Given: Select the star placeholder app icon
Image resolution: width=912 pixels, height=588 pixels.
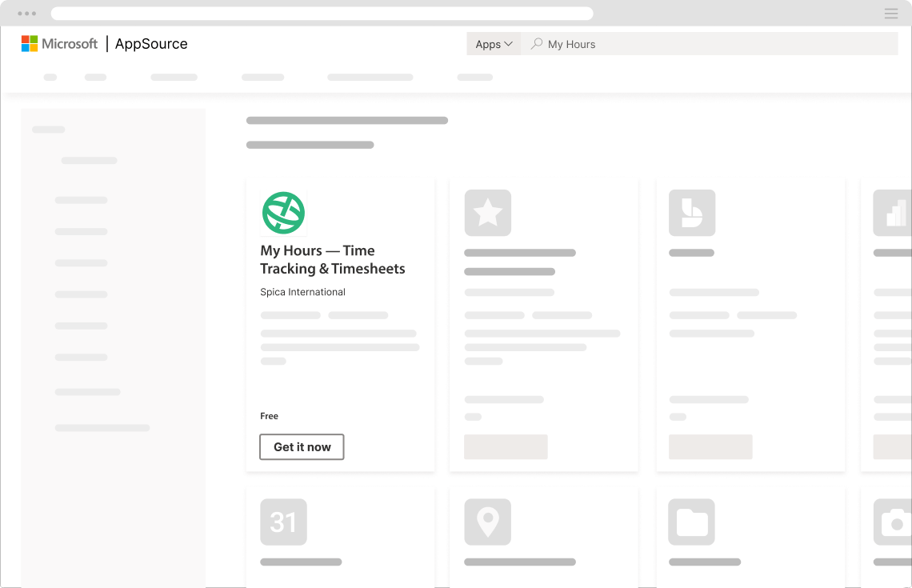Looking at the screenshot, I should coord(488,213).
